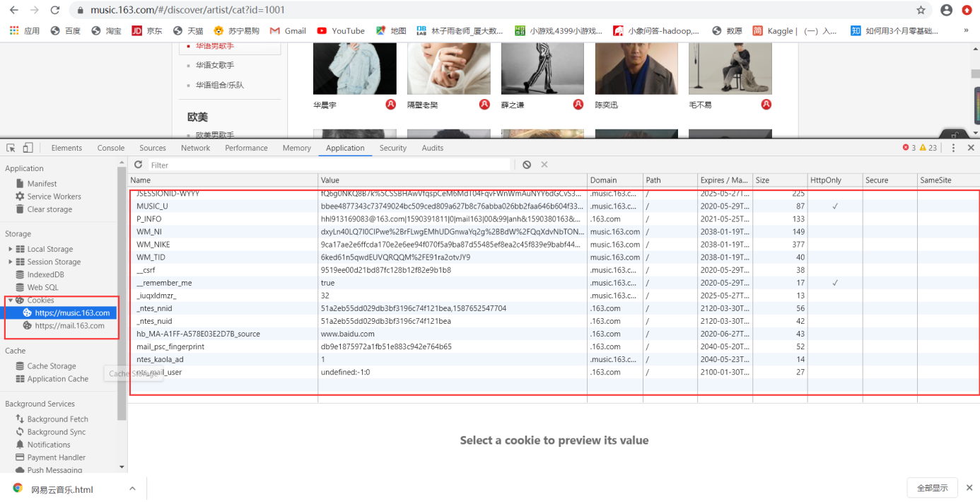980x502 pixels.
Task: Select the WM_TID cookie row
Action: 554,257
